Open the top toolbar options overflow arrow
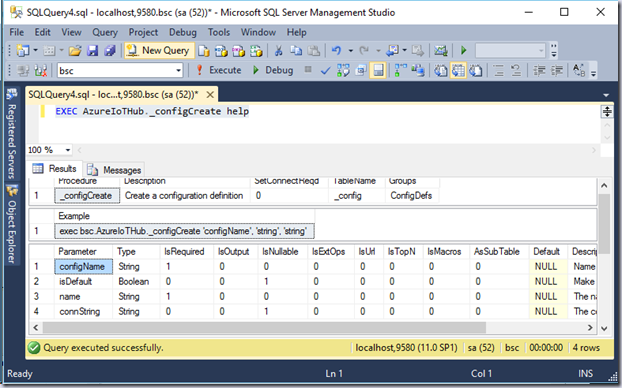The image size is (622, 388). pyautogui.click(x=554, y=51)
